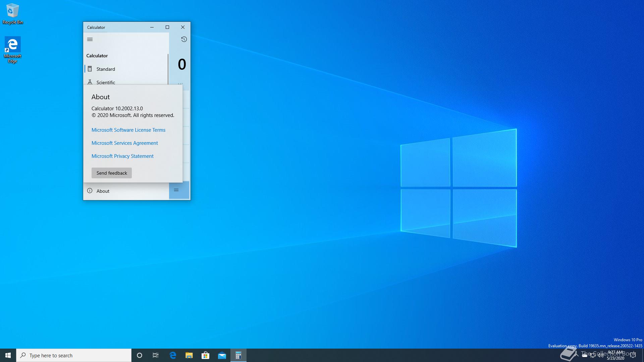Click the equals button in Calculator
Image resolution: width=644 pixels, height=362 pixels.
click(x=179, y=190)
